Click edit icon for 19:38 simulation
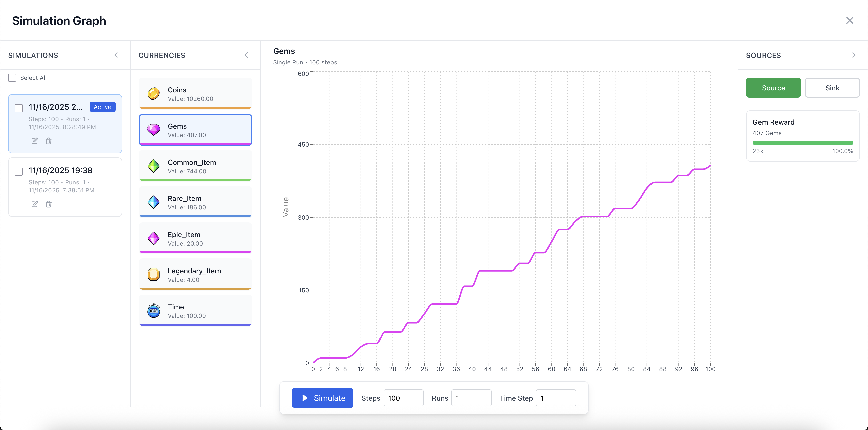Viewport: 868px width, 430px height. [35, 204]
